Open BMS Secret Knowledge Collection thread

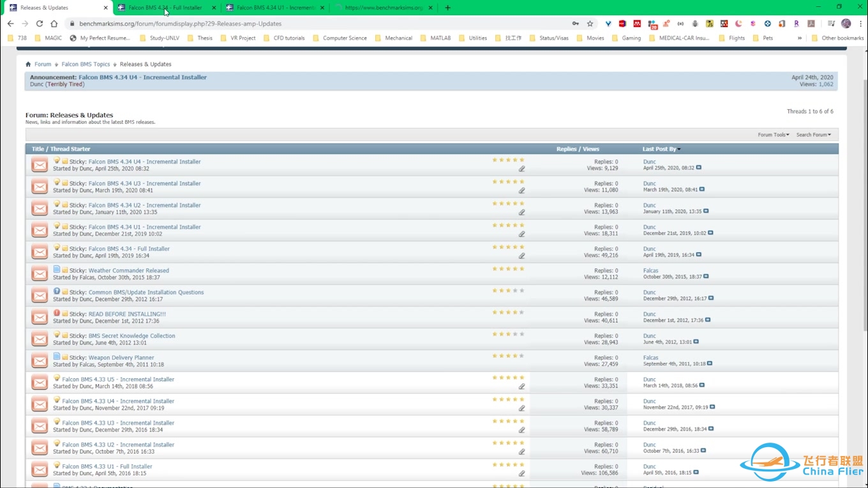pyautogui.click(x=131, y=336)
